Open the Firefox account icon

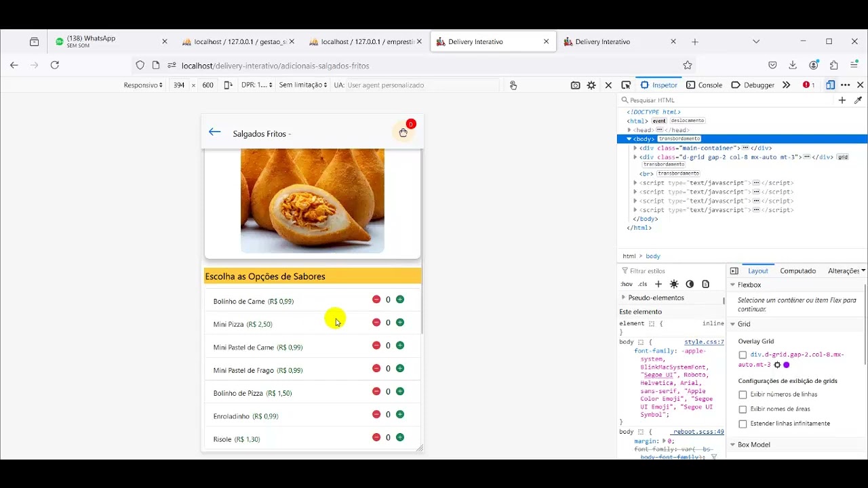pyautogui.click(x=814, y=65)
